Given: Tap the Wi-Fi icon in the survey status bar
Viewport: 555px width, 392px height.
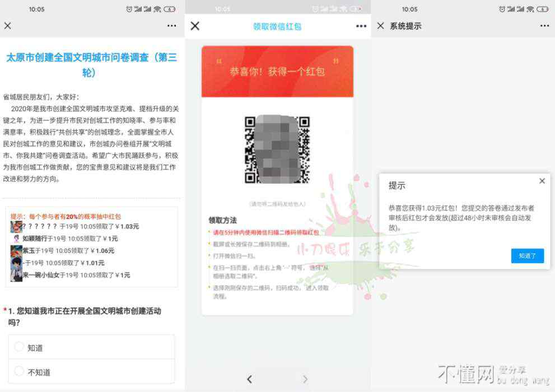Looking at the screenshot, I should [x=157, y=9].
